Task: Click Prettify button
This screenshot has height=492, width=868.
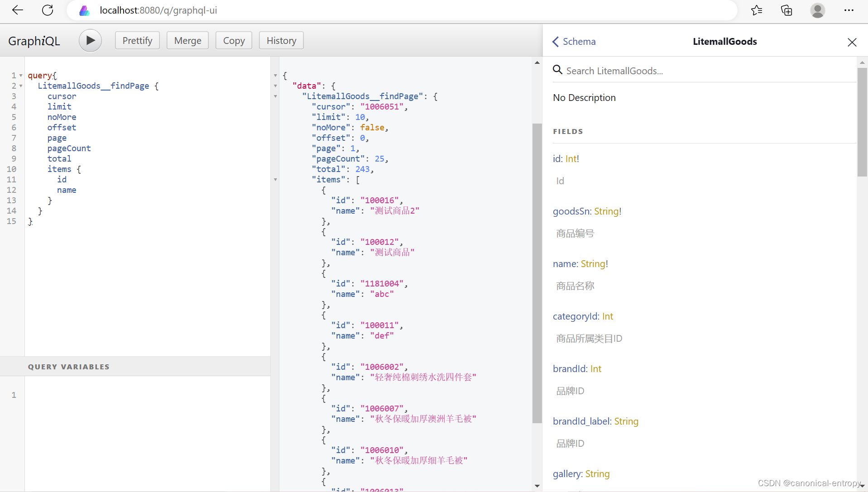Action: coord(137,41)
